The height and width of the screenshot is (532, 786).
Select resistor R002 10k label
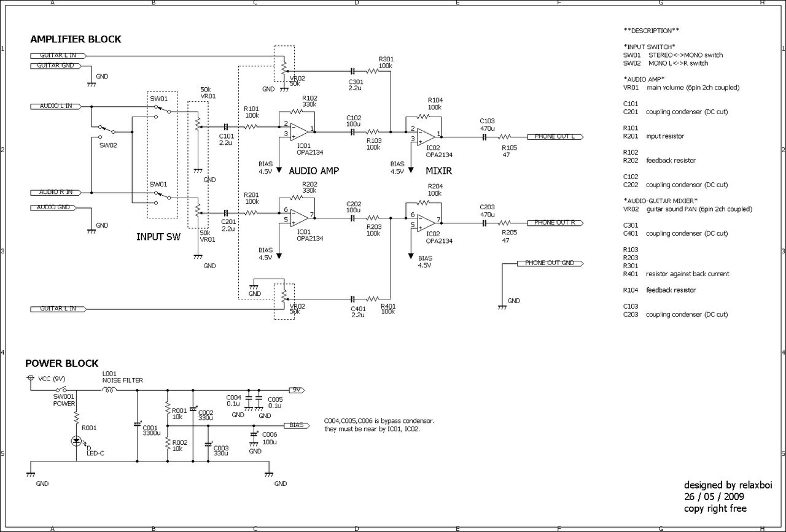point(180,445)
